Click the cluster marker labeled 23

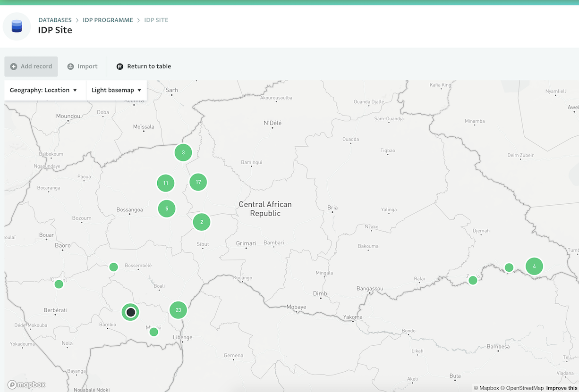coord(178,310)
